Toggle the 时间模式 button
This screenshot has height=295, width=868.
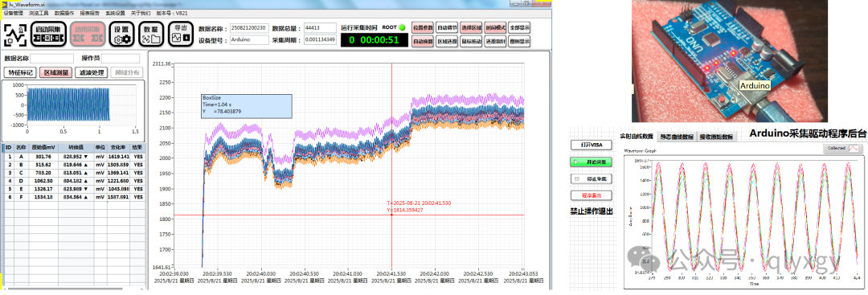point(495,27)
